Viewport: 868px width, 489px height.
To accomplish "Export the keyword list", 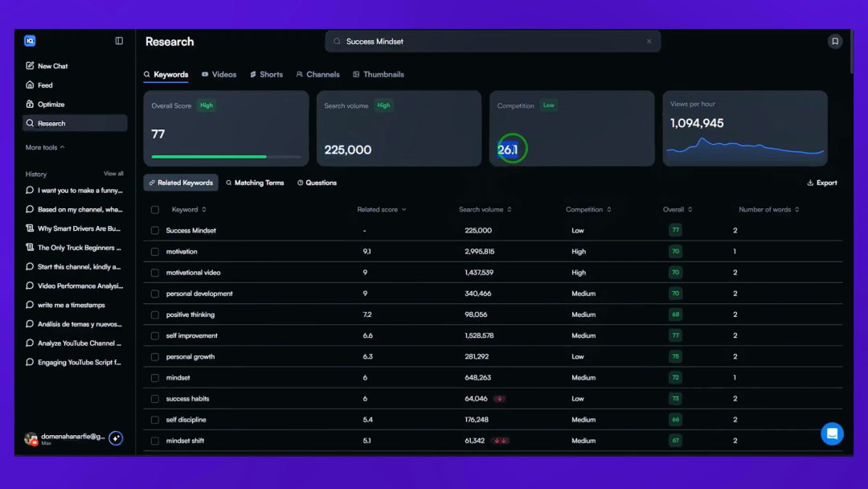I will point(822,183).
